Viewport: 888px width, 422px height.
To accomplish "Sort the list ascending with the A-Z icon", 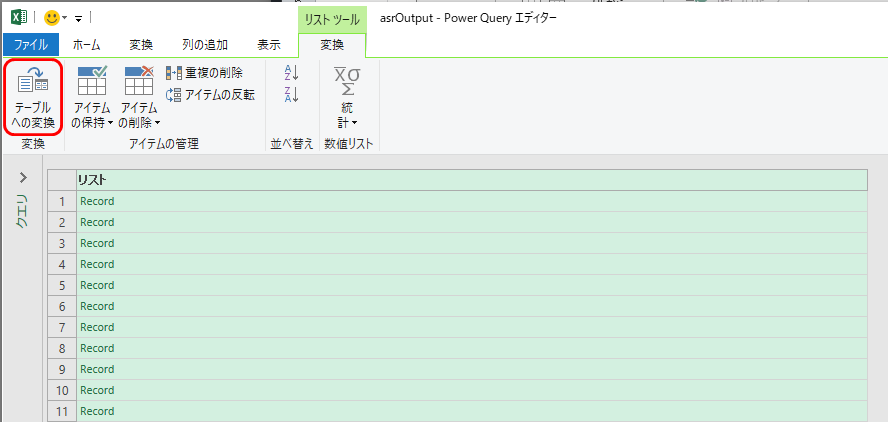I will coord(291,73).
